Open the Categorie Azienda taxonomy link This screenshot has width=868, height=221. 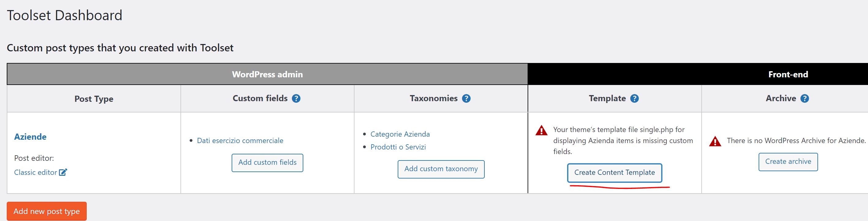[x=400, y=134]
